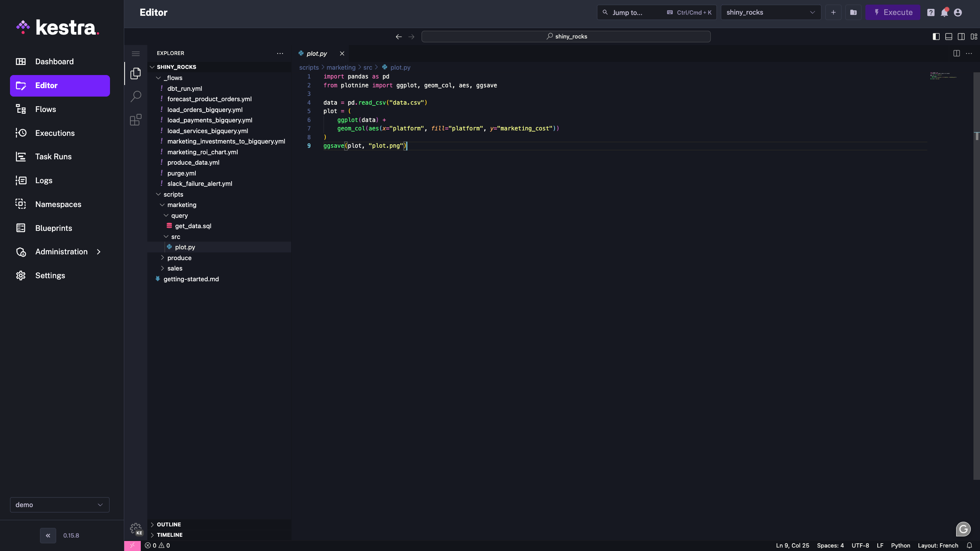Collapse the _flows folder in explorer
980x551 pixels.
coord(159,78)
